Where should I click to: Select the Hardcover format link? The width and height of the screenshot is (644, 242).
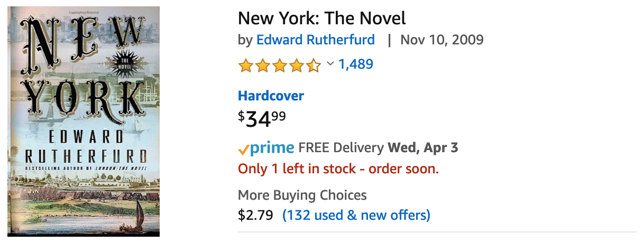(x=271, y=96)
